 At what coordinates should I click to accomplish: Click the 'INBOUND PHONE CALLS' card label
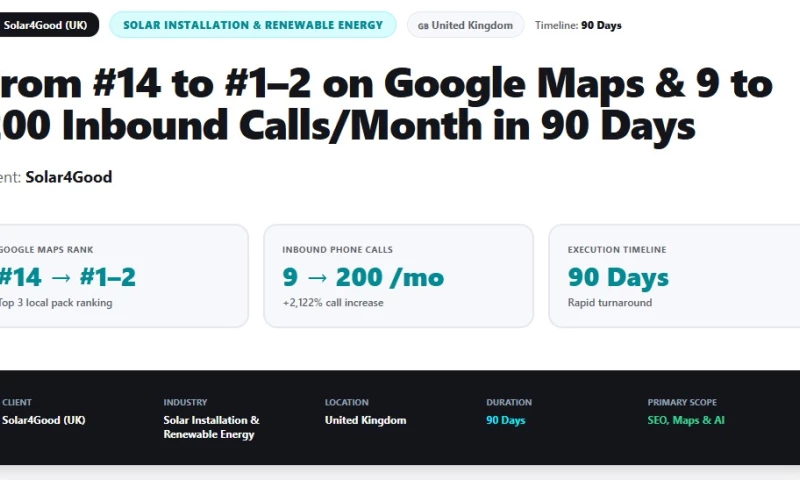click(x=337, y=249)
